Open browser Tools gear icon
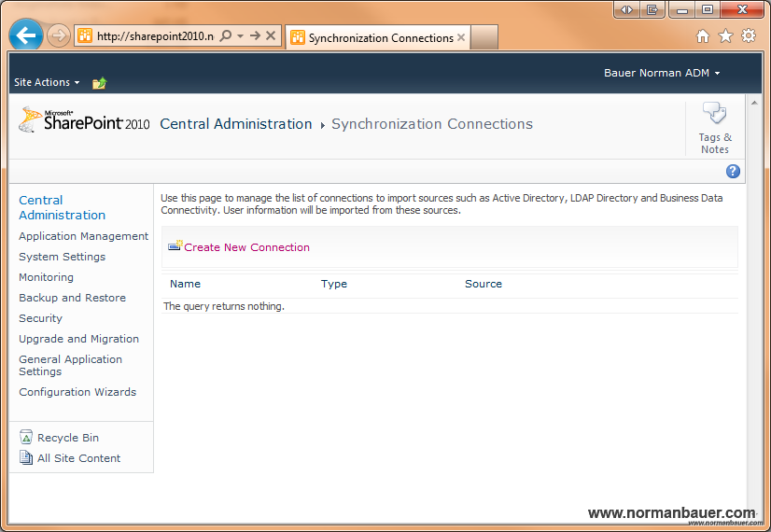This screenshot has width=771, height=532. coord(749,35)
